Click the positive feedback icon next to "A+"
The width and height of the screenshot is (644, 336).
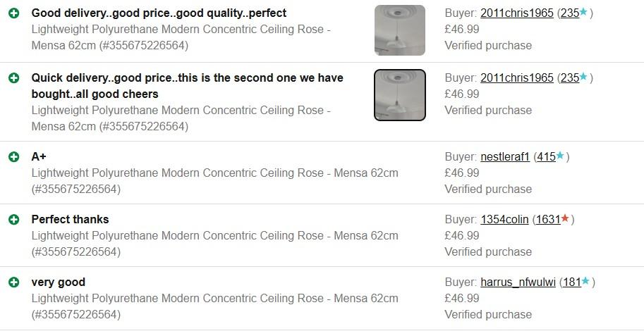[x=13, y=156]
